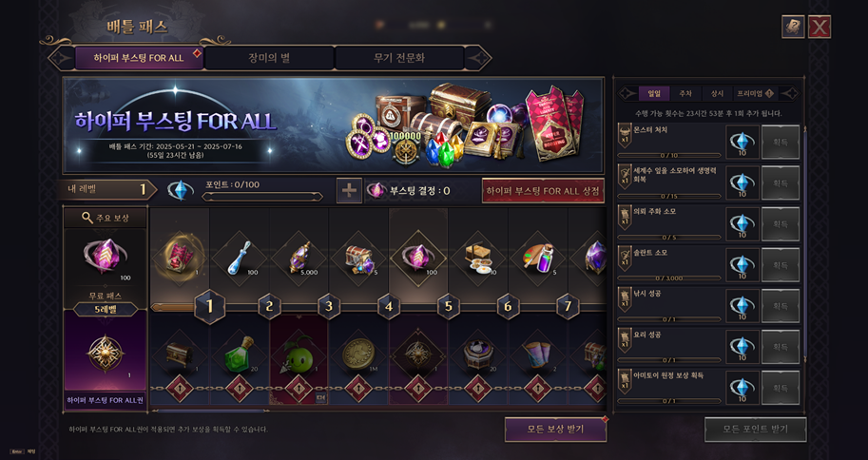Click right arrow of mission category tabs
Screen dimensions: 868x460
[790, 93]
